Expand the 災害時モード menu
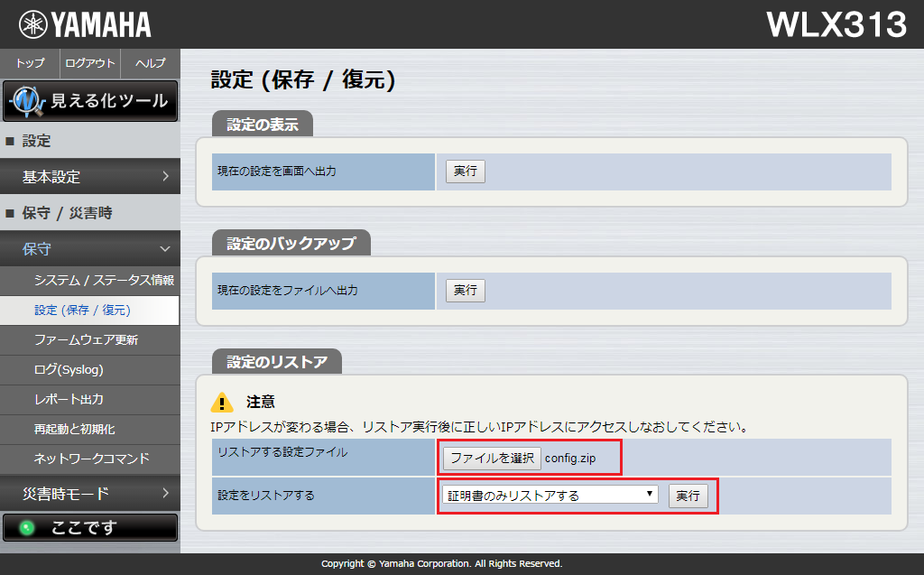This screenshot has width=924, height=575. click(x=90, y=494)
